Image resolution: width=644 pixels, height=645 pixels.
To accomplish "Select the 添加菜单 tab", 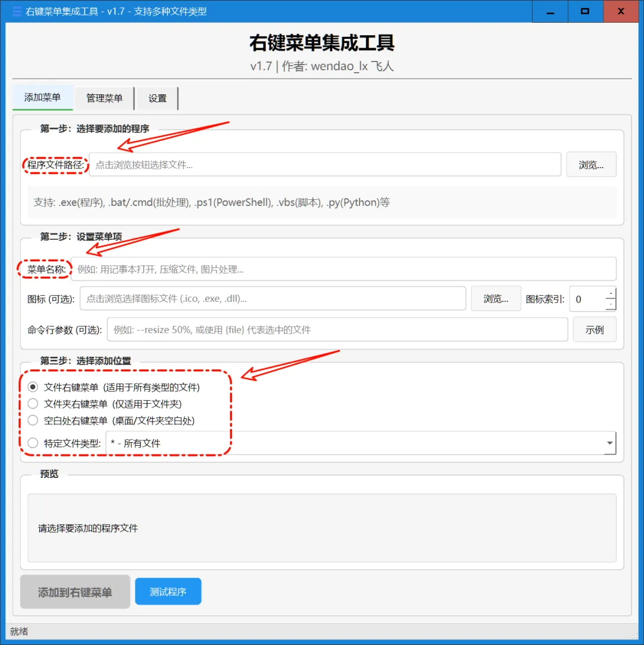I will coord(42,98).
